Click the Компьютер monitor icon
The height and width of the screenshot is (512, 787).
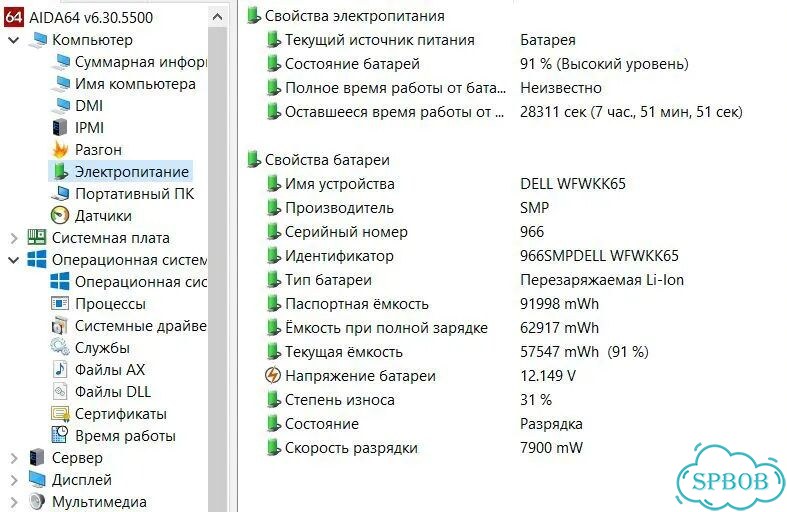coord(38,40)
